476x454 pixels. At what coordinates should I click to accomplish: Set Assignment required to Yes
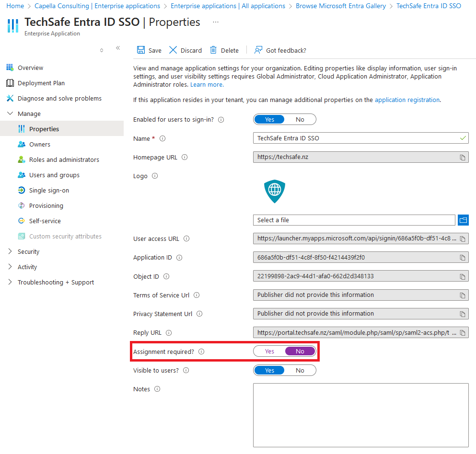tap(269, 351)
